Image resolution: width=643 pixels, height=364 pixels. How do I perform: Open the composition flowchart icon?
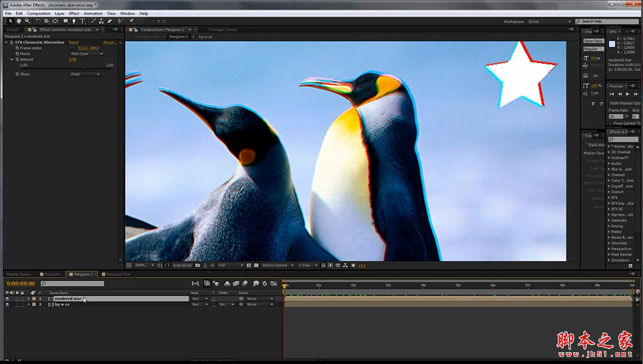click(x=345, y=265)
